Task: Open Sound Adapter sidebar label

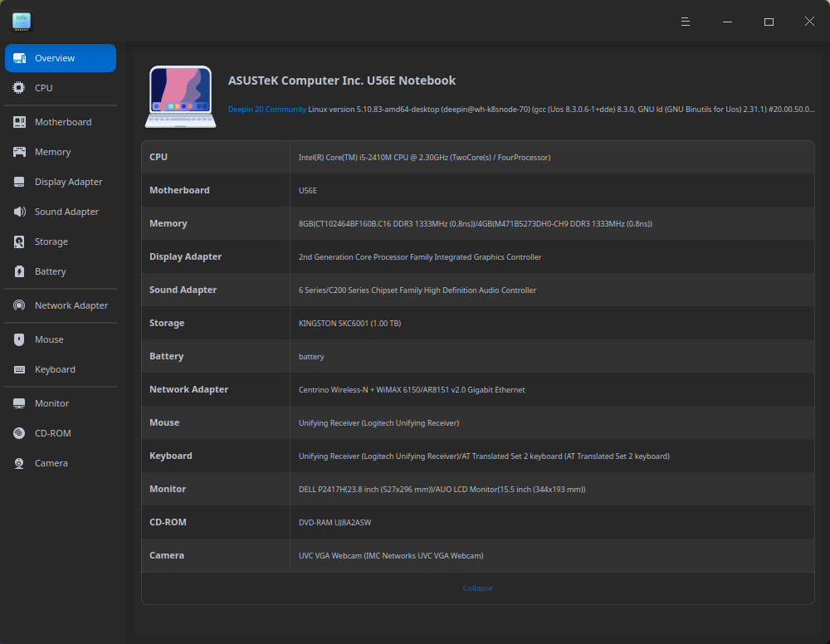Action: click(66, 212)
